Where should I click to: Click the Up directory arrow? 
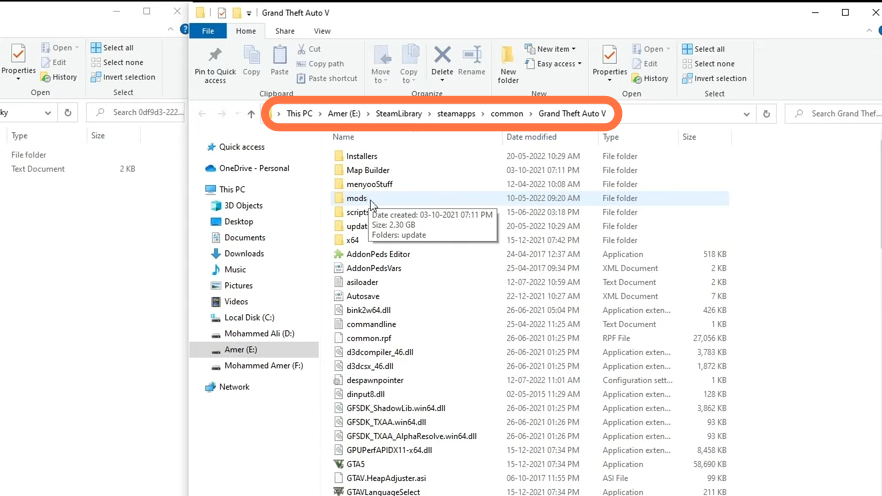(251, 114)
